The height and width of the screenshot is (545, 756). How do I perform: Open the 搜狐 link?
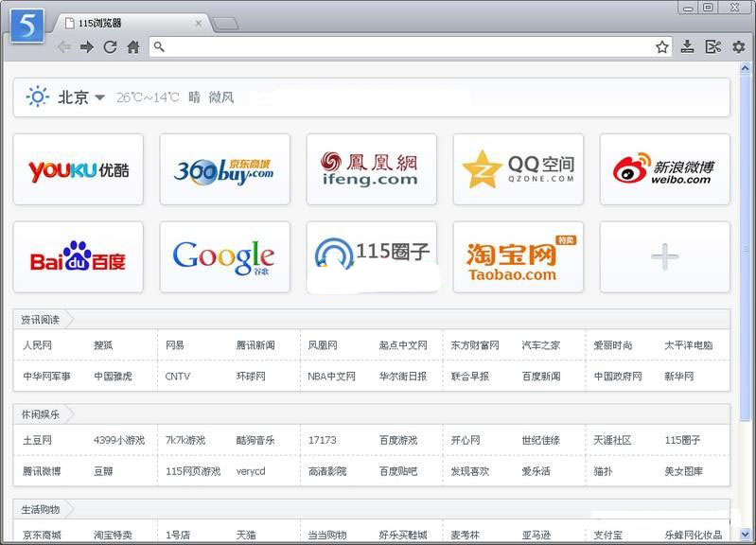[103, 345]
